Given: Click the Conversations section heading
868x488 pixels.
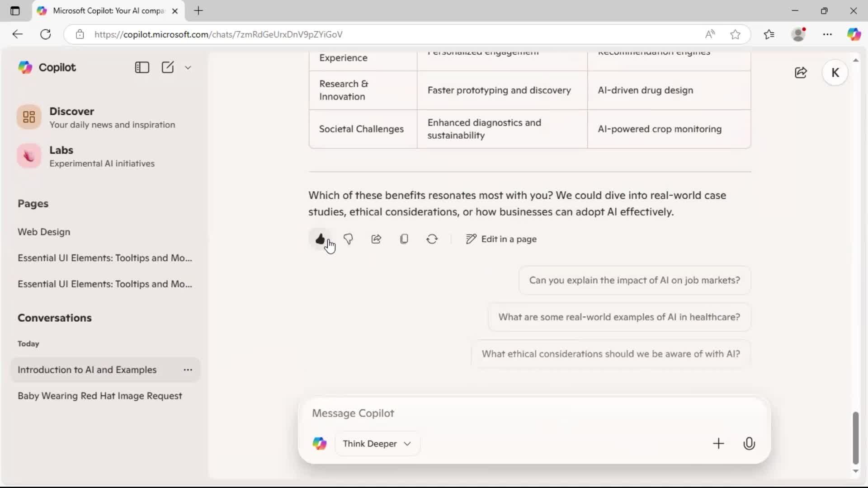Looking at the screenshot, I should tap(55, 318).
